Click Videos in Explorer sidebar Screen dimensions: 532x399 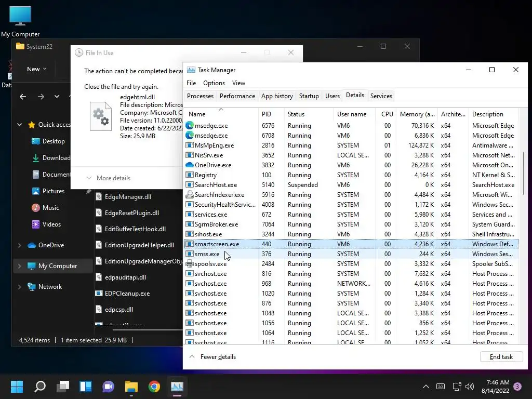click(x=46, y=224)
